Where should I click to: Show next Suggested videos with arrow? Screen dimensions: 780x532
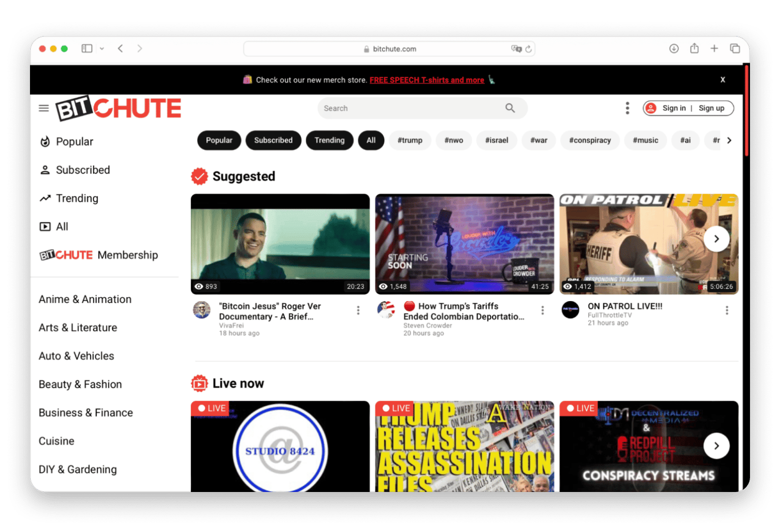[x=716, y=239]
